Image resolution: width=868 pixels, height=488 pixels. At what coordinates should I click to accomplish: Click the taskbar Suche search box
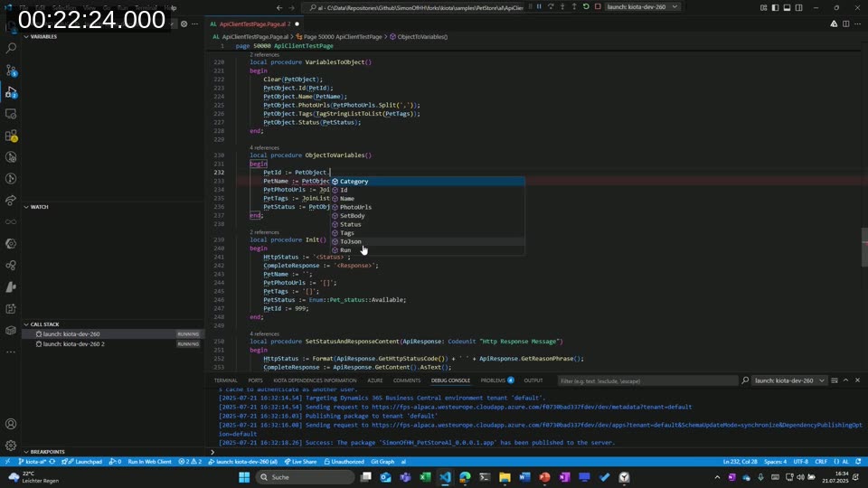(306, 477)
